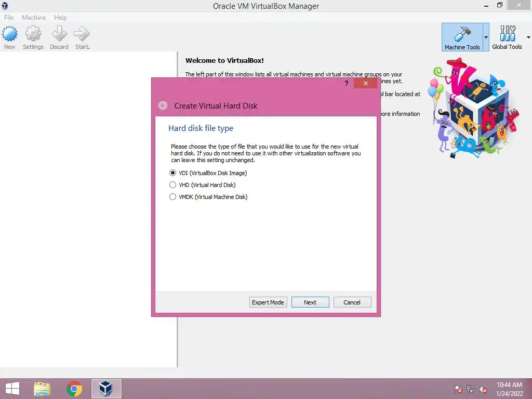
Task: Select VMDK (Virtual Machine Disk) option
Action: (x=208, y=197)
